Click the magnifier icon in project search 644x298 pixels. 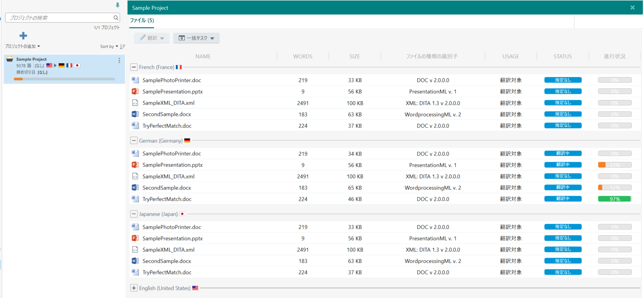(x=116, y=18)
